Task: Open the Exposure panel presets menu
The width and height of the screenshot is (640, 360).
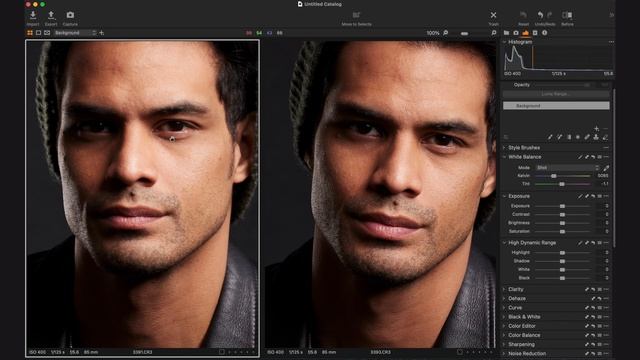Action: pos(600,196)
